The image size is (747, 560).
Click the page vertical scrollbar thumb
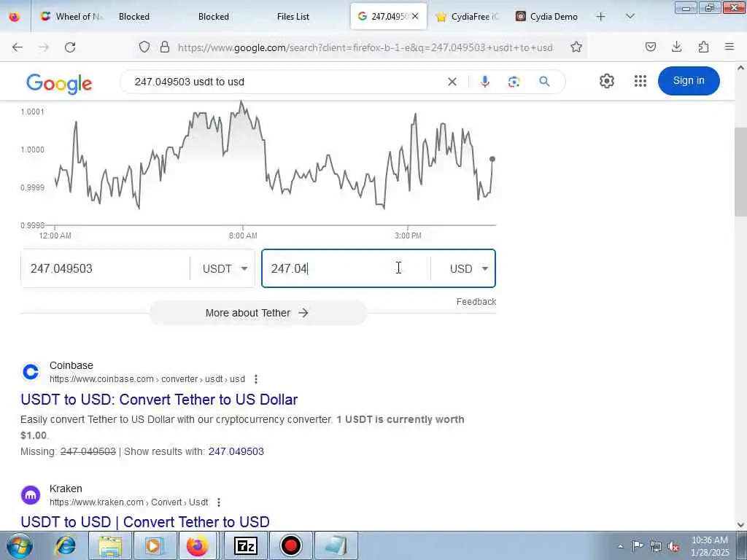tap(740, 171)
